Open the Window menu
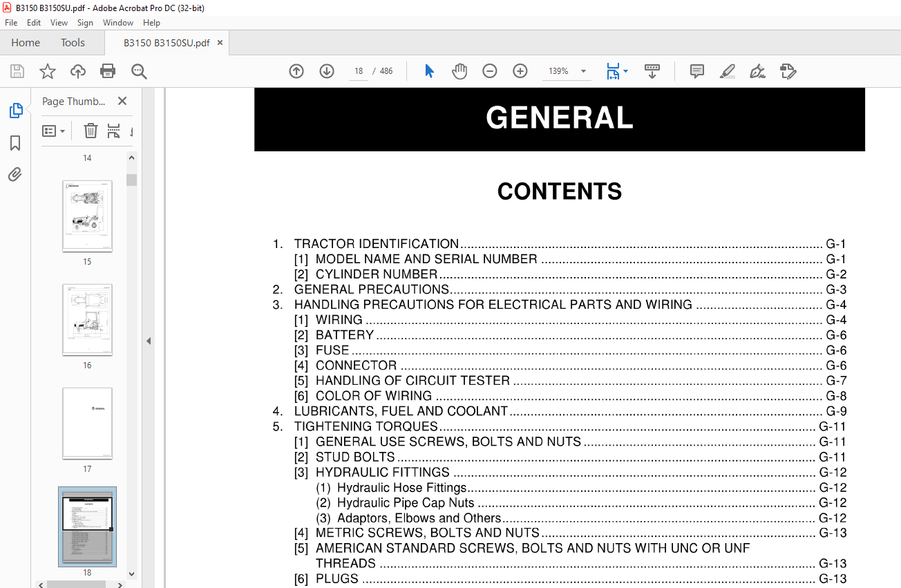 click(x=118, y=23)
